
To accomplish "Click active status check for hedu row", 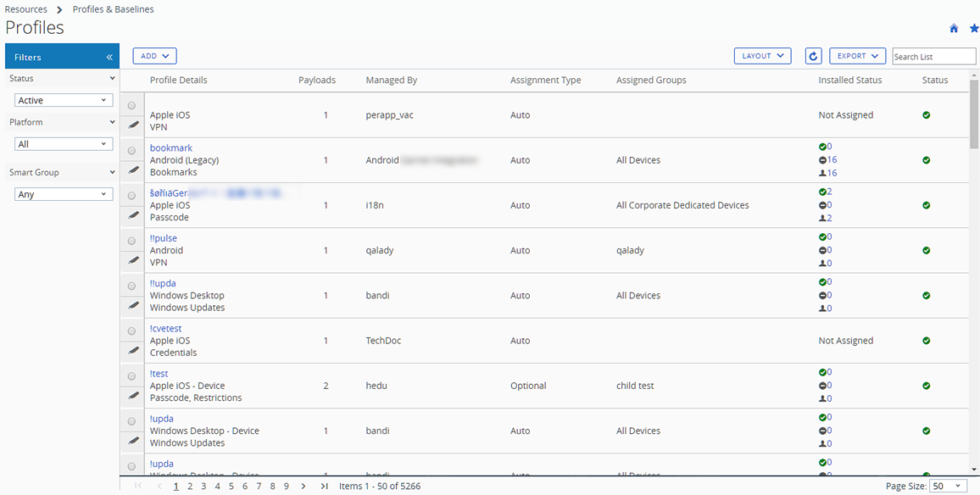I will [927, 386].
